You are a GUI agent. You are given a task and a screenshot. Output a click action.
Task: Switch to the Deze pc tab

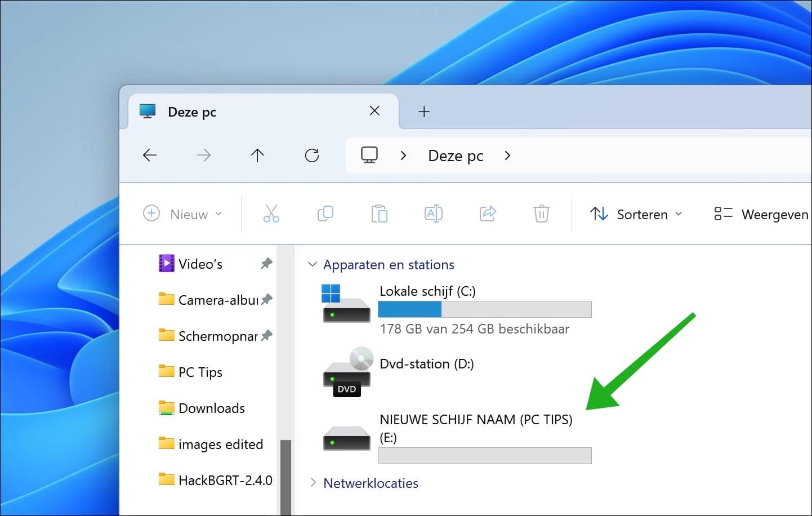(192, 112)
